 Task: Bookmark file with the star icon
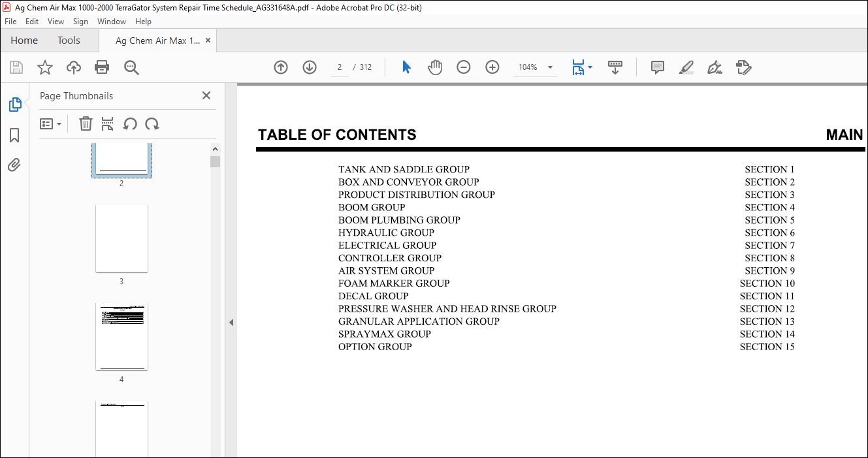click(x=45, y=67)
